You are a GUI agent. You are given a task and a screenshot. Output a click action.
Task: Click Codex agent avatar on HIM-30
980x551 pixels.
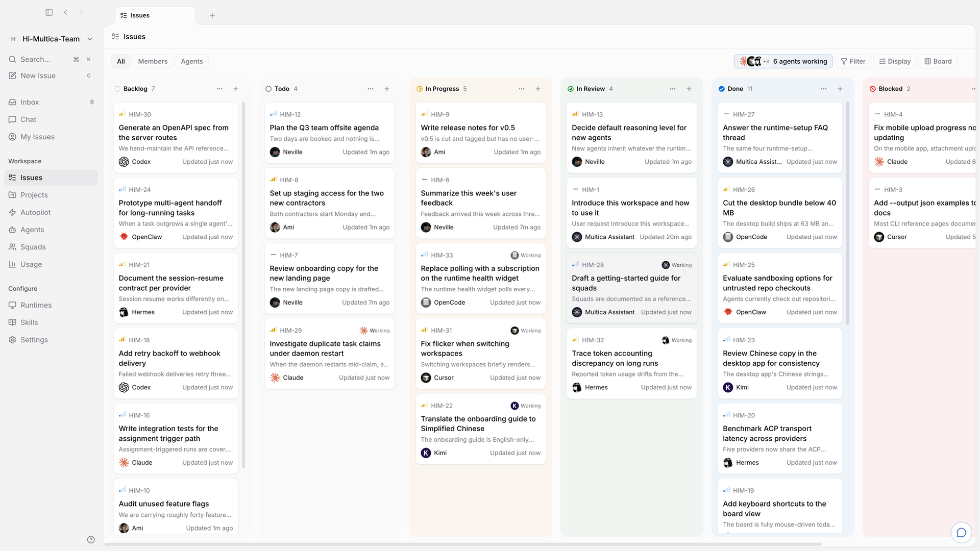pyautogui.click(x=124, y=162)
